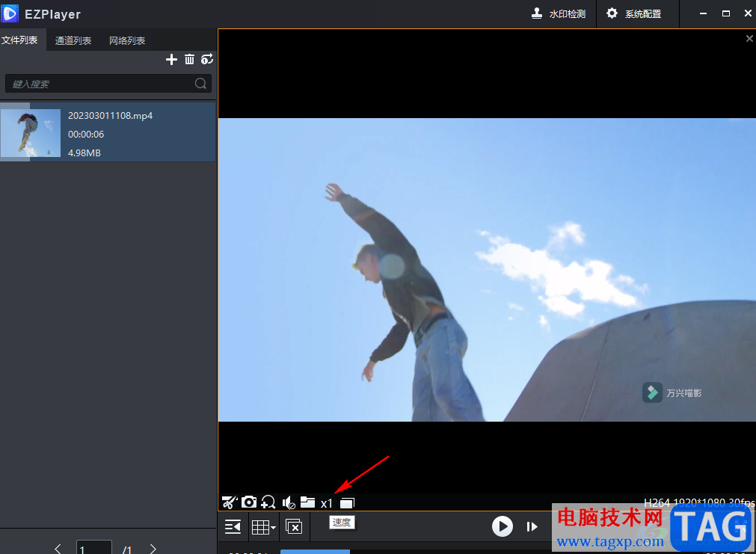Click the blue playback progress bar
This screenshot has height=554, width=756.
click(315, 552)
